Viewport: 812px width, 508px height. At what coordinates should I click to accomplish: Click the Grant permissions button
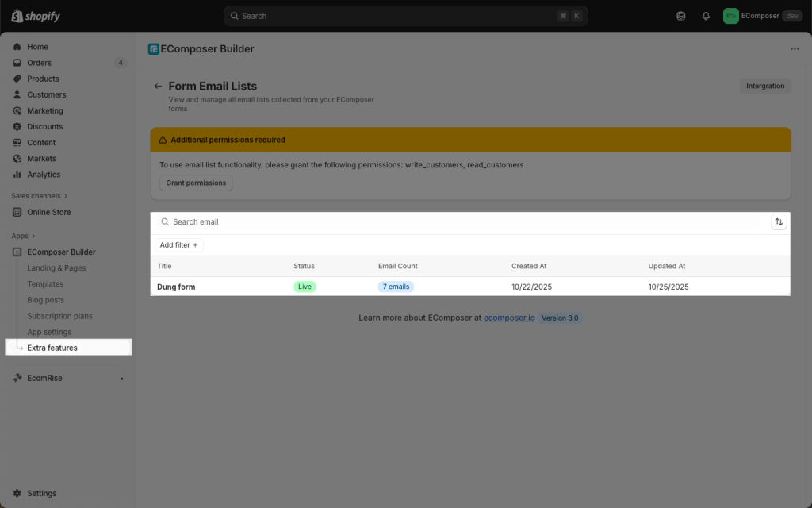[x=196, y=183]
